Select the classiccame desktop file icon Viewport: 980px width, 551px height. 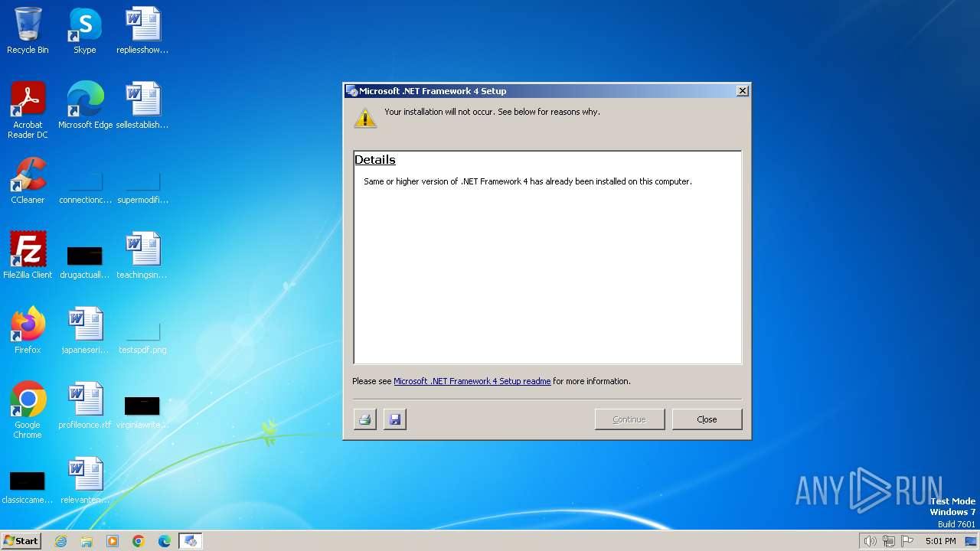pos(28,487)
